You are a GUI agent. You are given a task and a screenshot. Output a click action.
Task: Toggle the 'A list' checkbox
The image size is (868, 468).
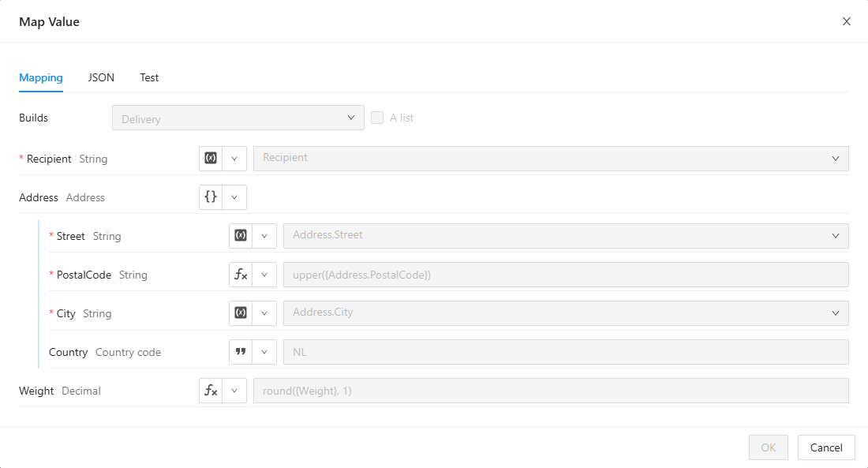coord(377,118)
